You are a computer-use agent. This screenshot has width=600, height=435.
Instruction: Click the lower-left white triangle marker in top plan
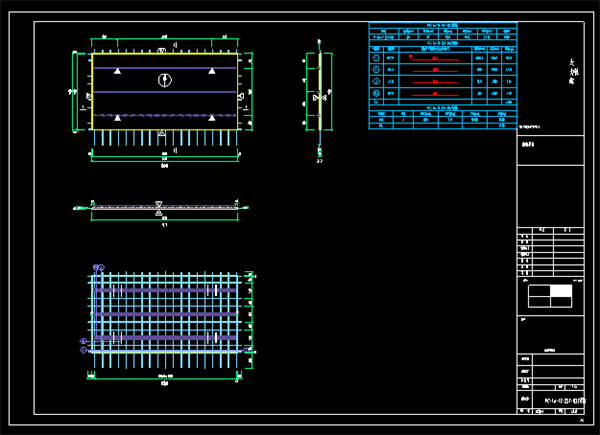[117, 118]
